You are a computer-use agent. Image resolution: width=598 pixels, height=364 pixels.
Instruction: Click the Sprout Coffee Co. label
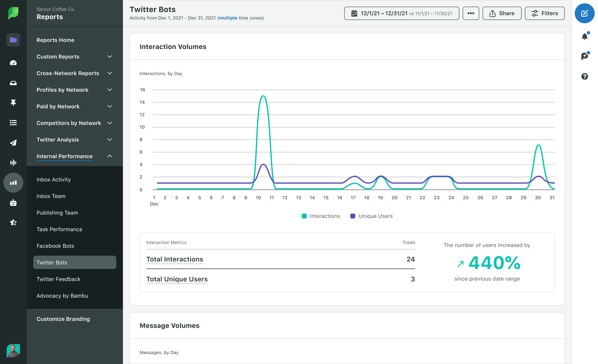56,9
